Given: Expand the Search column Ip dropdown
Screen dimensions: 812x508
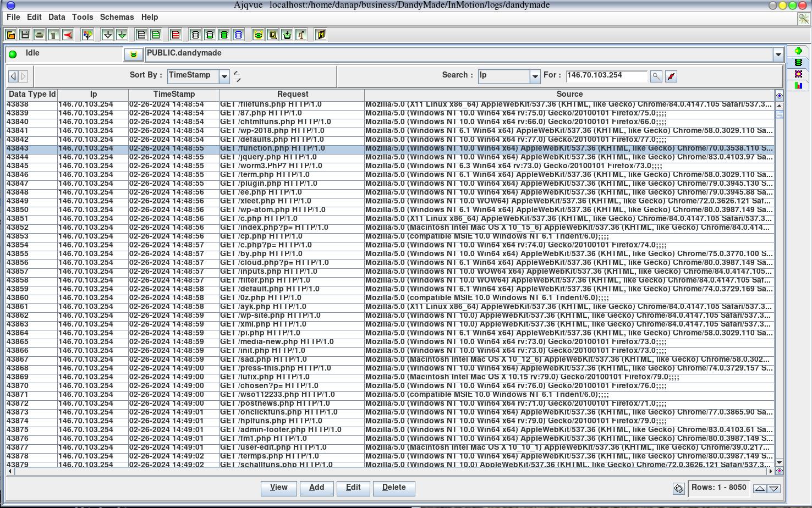Looking at the screenshot, I should (534, 76).
